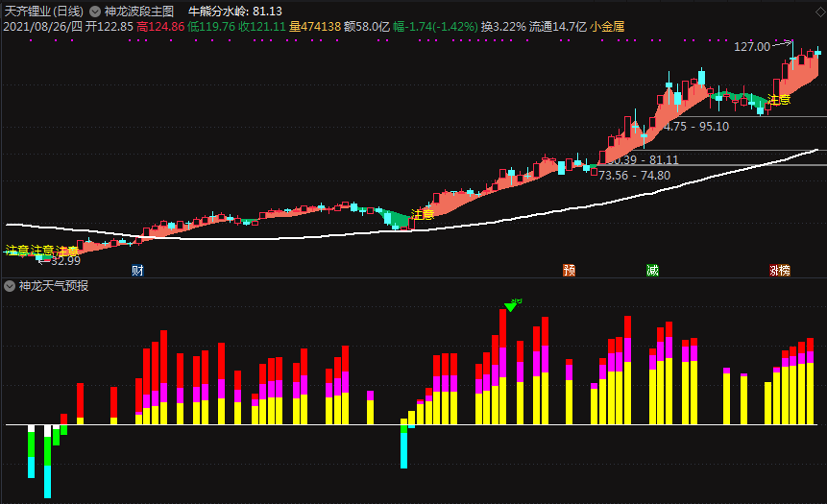Click the blue 财 event marker

[137, 271]
